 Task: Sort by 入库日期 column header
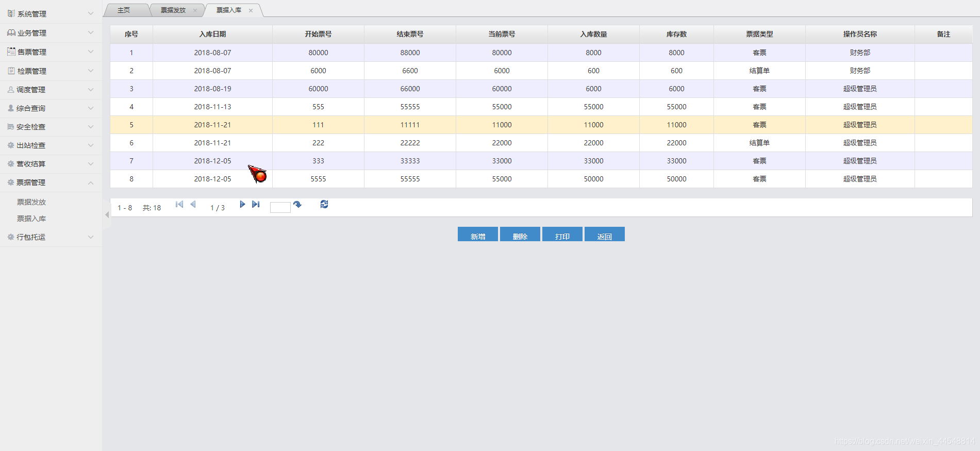click(x=212, y=34)
